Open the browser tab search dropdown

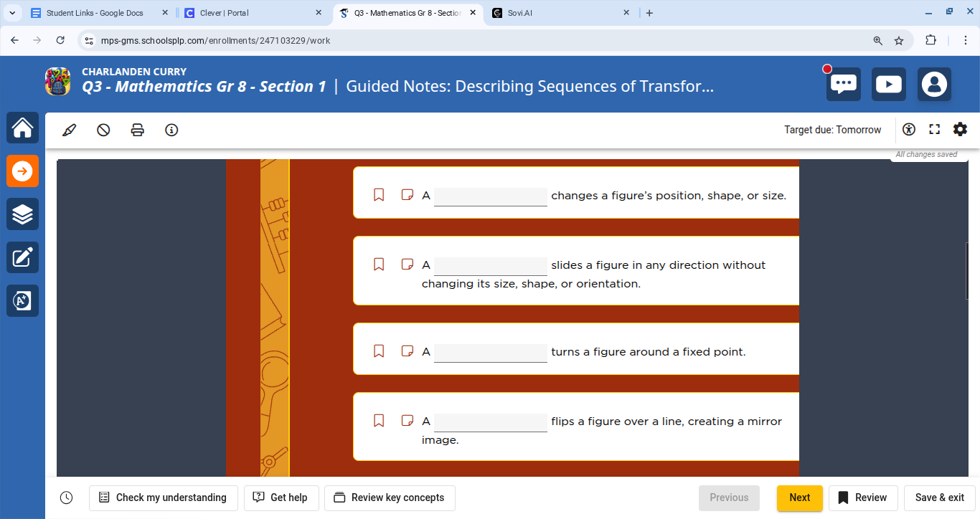[x=11, y=12]
